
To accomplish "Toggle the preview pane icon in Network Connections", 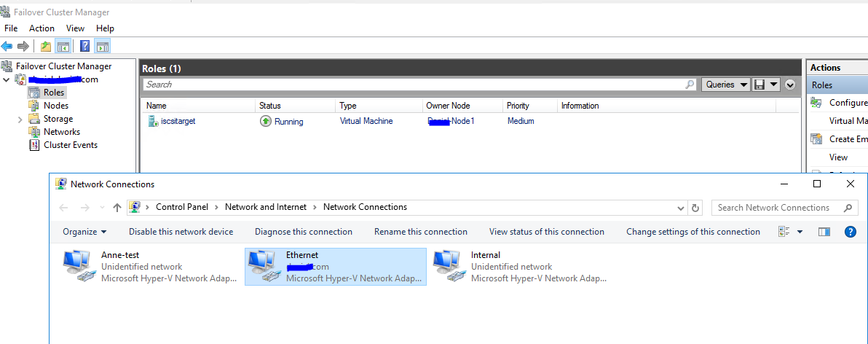I will [824, 232].
